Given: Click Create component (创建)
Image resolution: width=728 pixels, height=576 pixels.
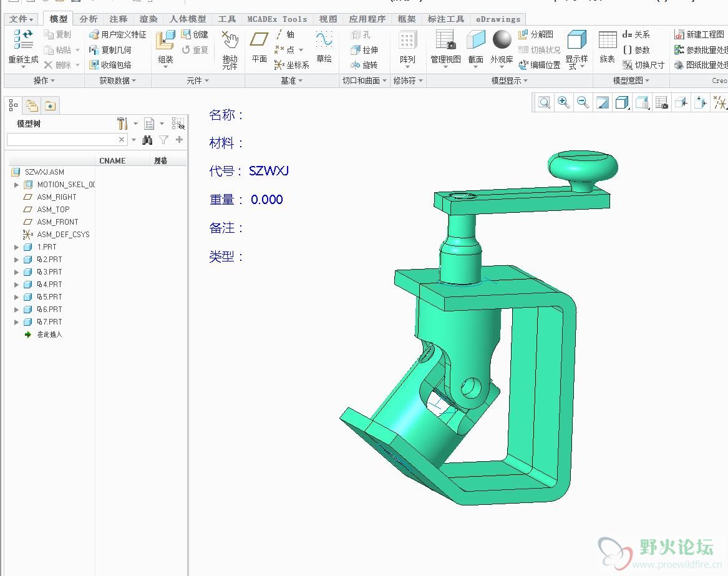Looking at the screenshot, I should 195,34.
